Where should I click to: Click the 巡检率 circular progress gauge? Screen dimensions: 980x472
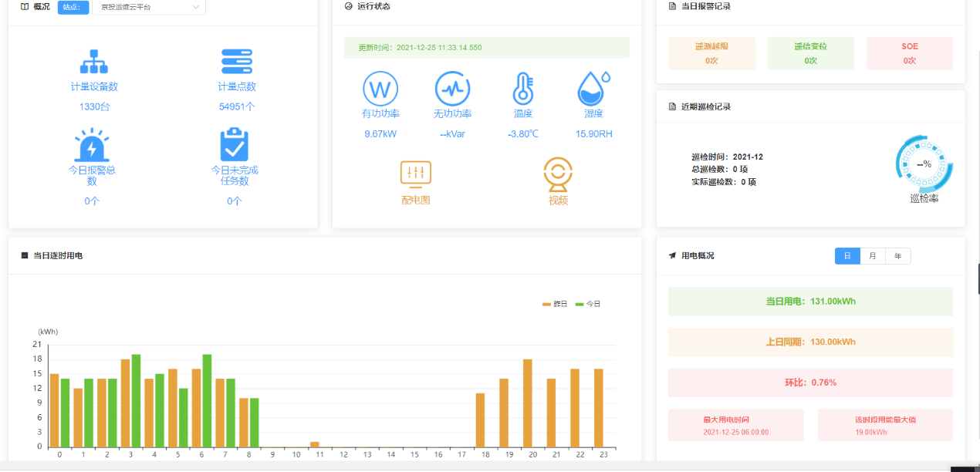[924, 164]
